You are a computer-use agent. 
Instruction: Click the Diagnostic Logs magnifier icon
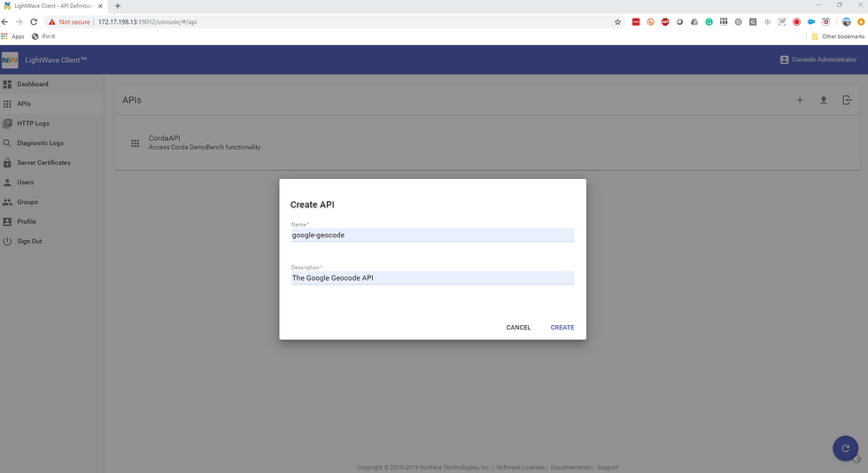coord(7,143)
